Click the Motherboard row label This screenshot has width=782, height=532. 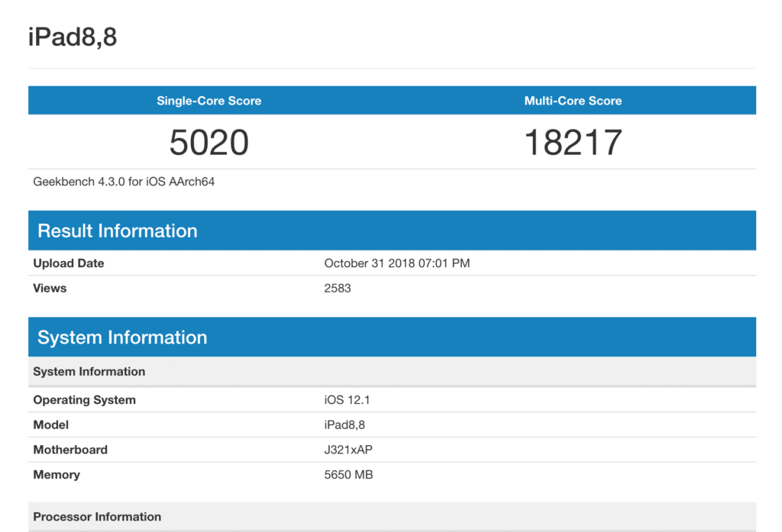[x=70, y=450]
